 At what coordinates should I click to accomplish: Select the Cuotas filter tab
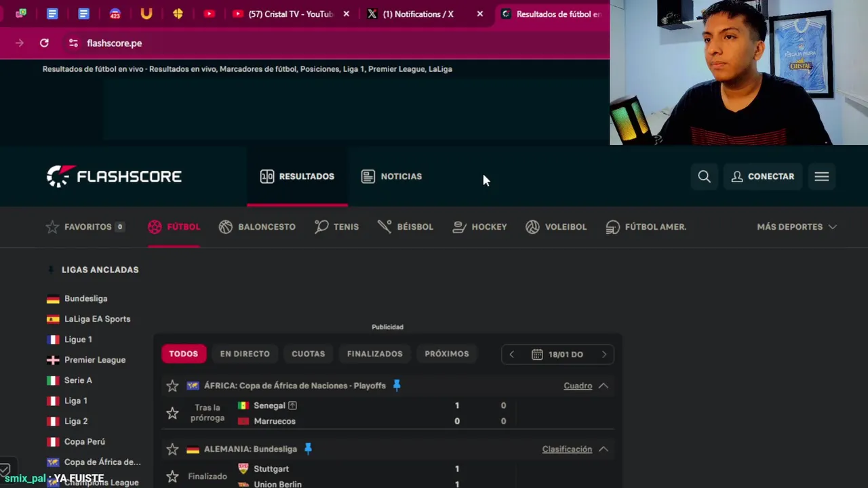coord(308,354)
